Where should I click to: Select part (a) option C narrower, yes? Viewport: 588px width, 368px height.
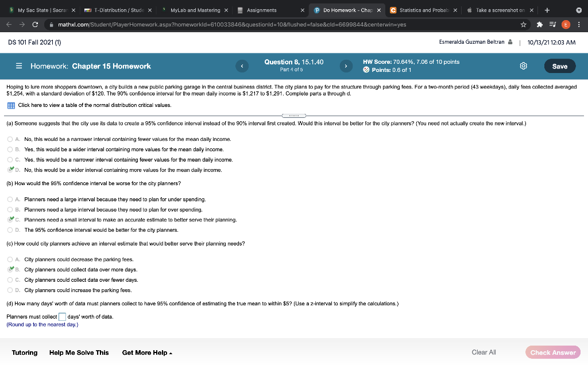10,160
